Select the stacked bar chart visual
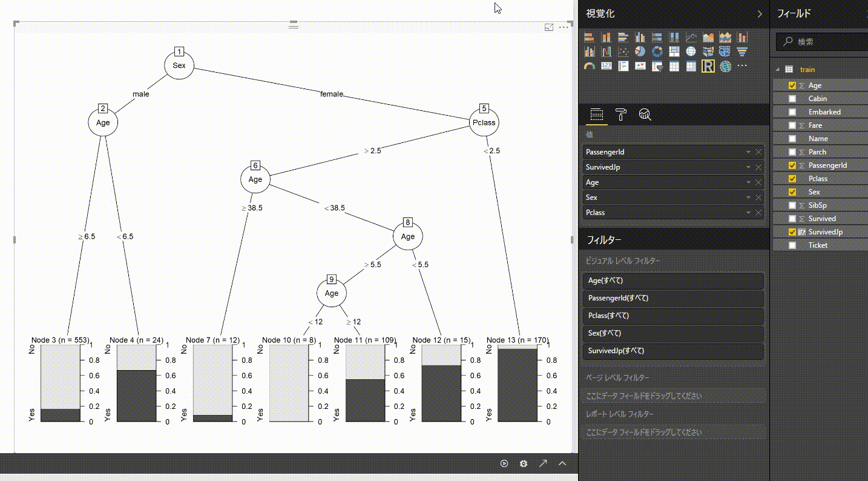868x481 pixels. pyautogui.click(x=590, y=37)
